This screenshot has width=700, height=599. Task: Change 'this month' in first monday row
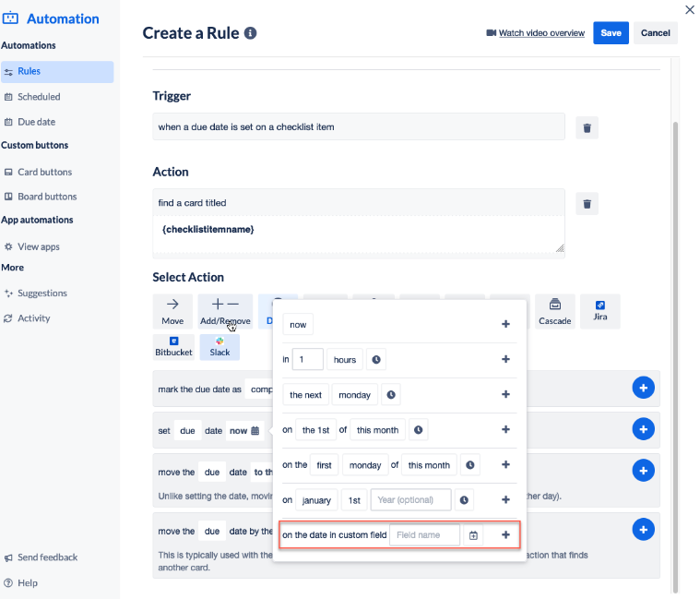(429, 465)
